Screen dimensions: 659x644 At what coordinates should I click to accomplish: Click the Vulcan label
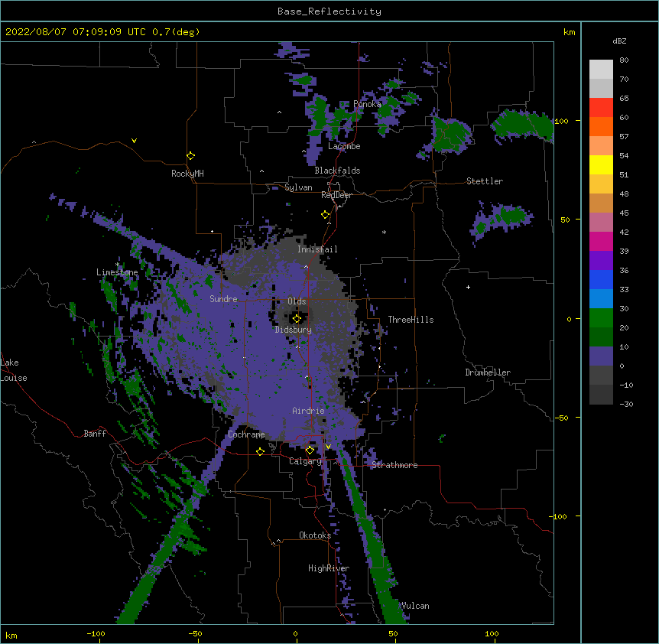click(x=415, y=606)
